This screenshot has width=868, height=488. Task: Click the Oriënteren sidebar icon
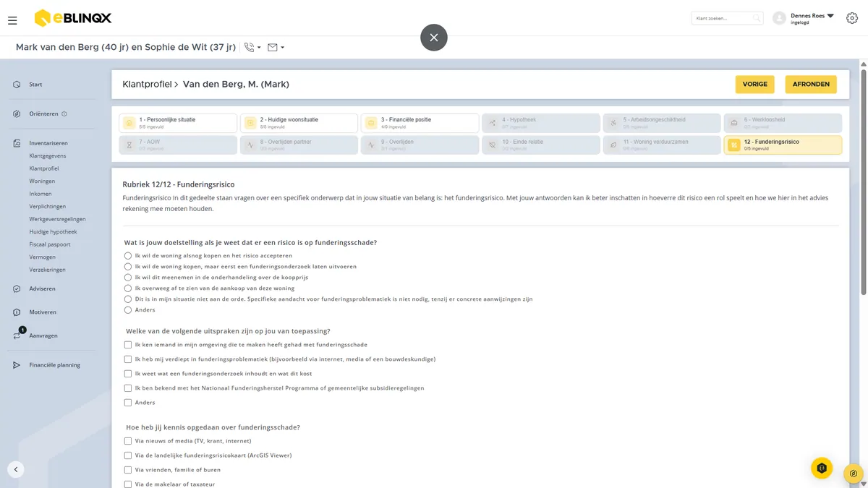17,114
